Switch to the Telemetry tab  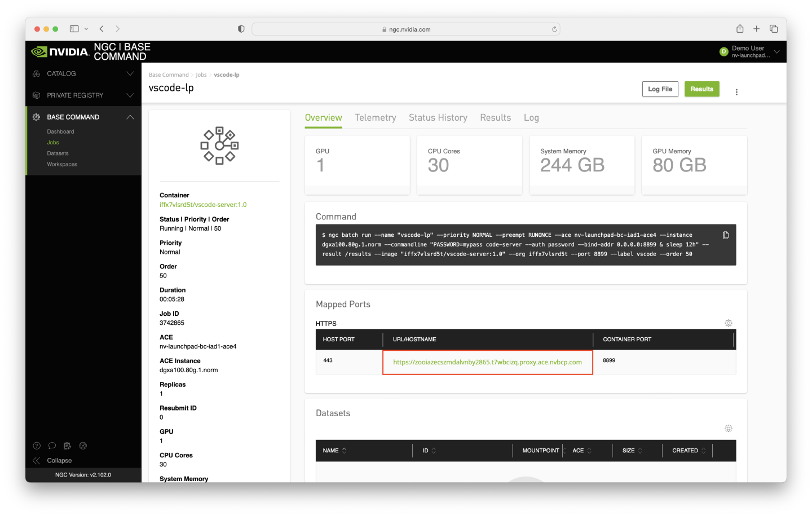coord(375,117)
